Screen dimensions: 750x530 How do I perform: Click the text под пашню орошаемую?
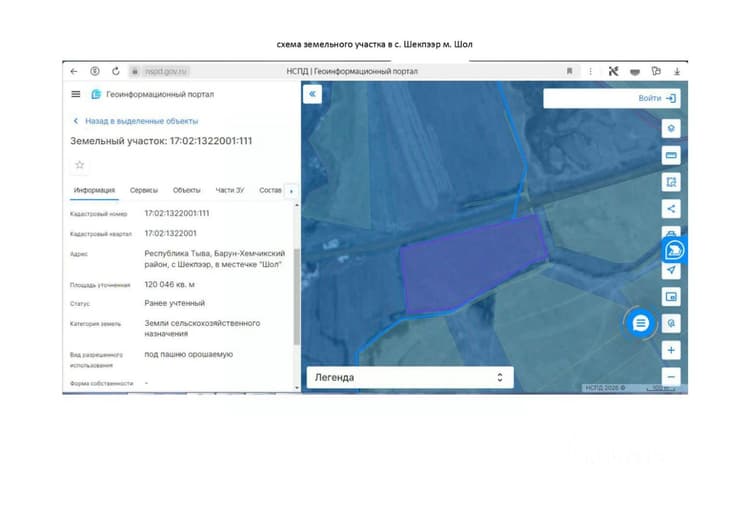188,354
